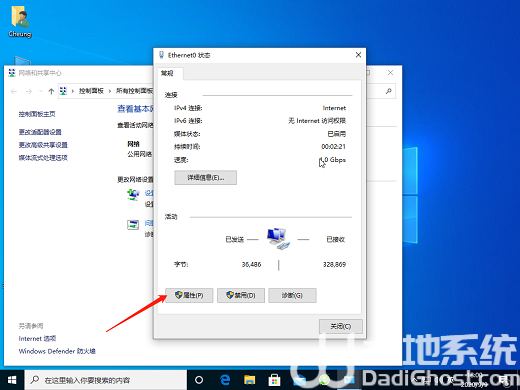Viewport: 520px width, 390px height.
Task: Close the Ethernet0 status dialog
Action: (x=358, y=55)
